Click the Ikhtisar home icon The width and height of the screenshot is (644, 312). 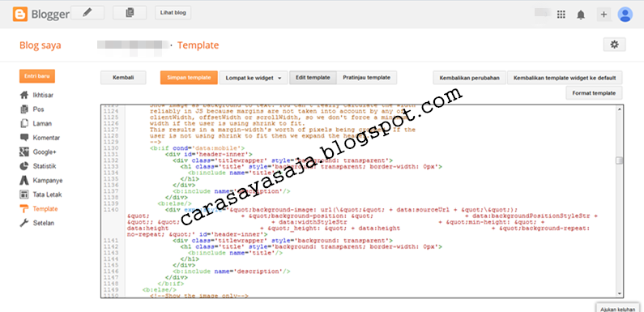24,95
